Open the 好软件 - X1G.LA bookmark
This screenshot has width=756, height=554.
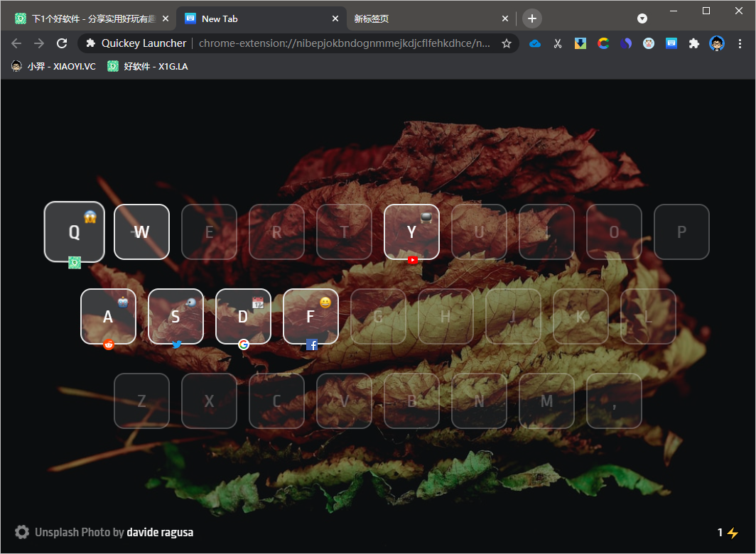tap(148, 66)
